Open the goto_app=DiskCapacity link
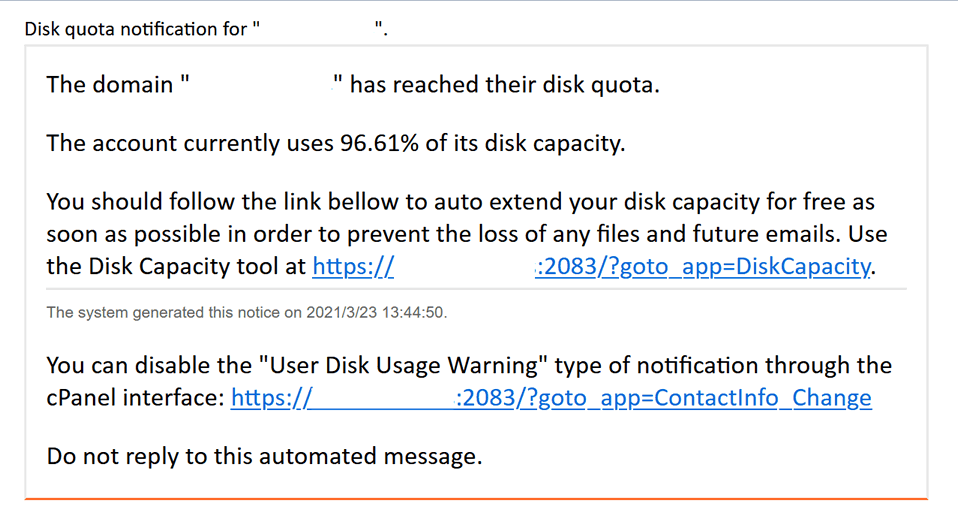958x516 pixels. coord(703,267)
